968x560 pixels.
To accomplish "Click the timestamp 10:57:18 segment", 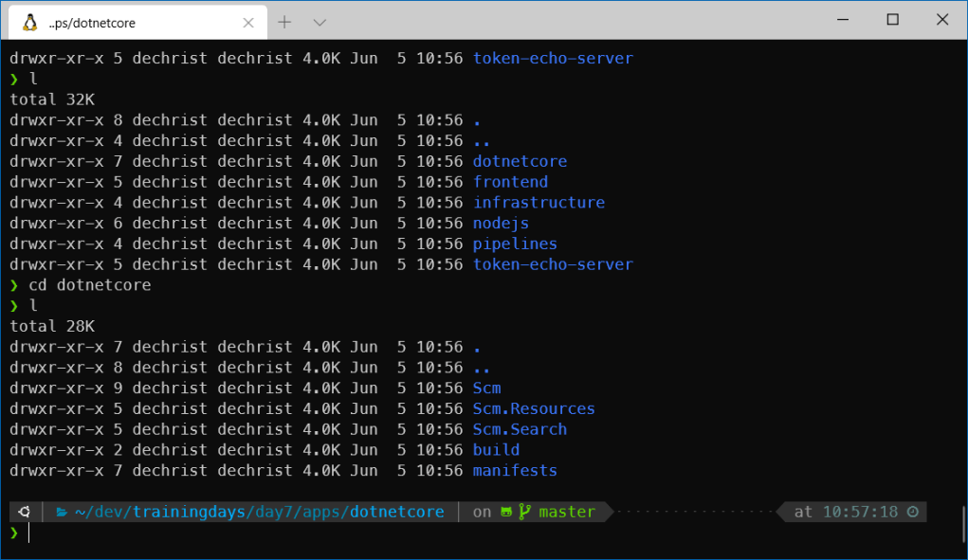I will tap(861, 512).
